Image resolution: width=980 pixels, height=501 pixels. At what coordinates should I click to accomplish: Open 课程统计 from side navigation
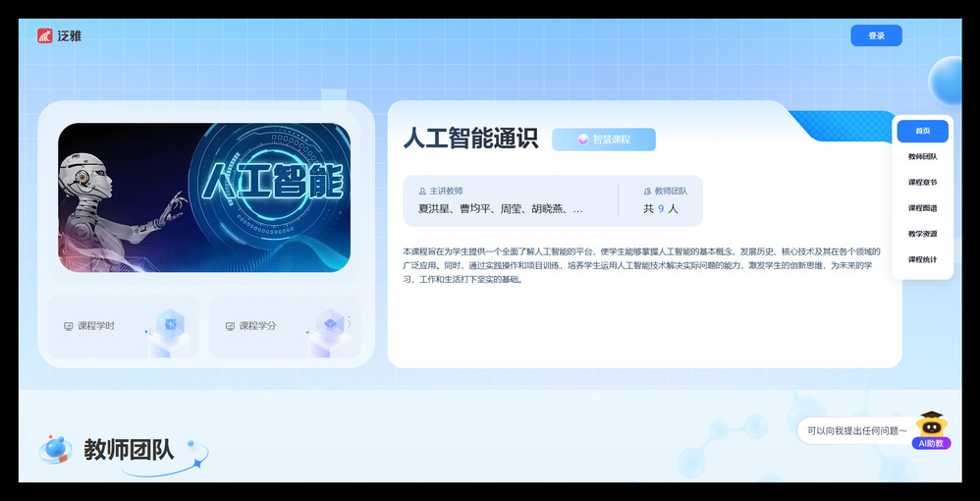point(922,259)
